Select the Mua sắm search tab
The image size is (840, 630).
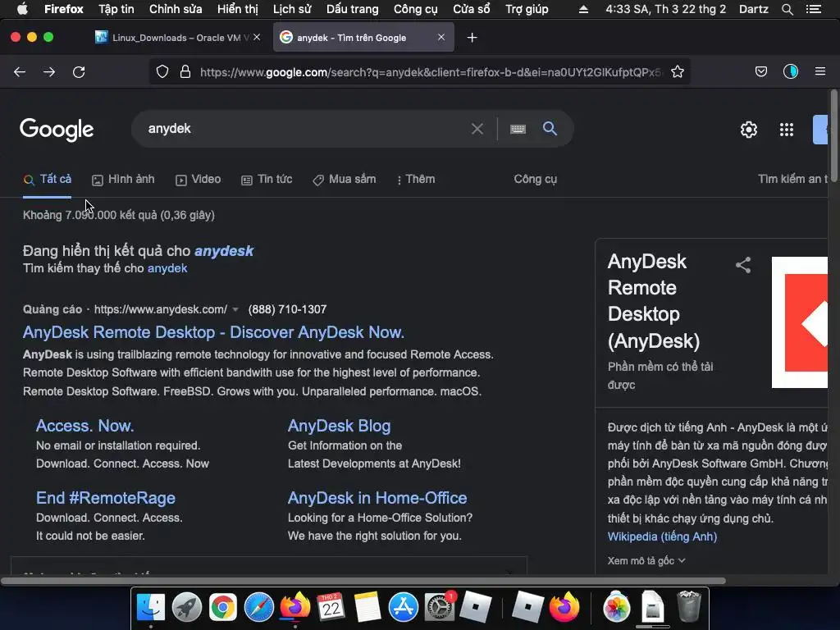[345, 180]
